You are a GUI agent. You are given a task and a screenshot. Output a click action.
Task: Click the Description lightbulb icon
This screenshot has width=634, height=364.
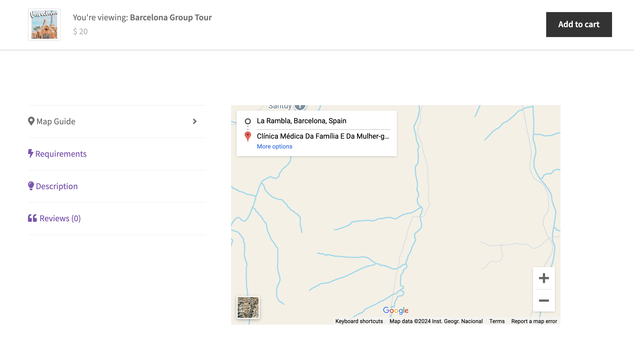click(31, 186)
